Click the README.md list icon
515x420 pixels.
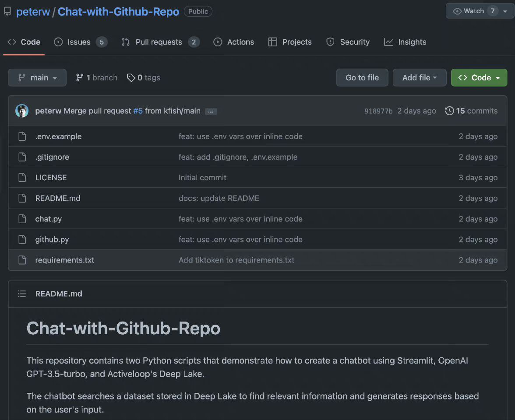(x=21, y=294)
